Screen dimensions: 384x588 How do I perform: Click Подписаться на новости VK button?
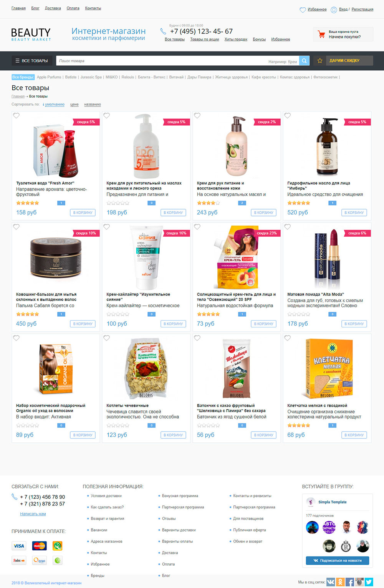[338, 561]
